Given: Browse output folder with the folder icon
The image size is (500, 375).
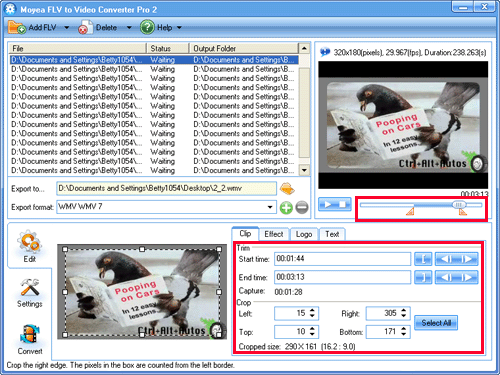Looking at the screenshot, I should click(x=287, y=189).
